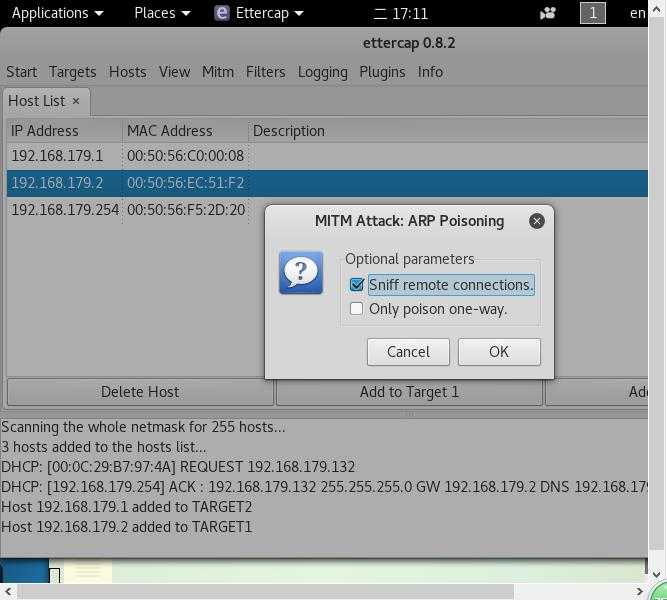Viewport: 667px width, 600px height.
Task: Click horizontal scrollbar right arrow
Action: tap(639, 591)
